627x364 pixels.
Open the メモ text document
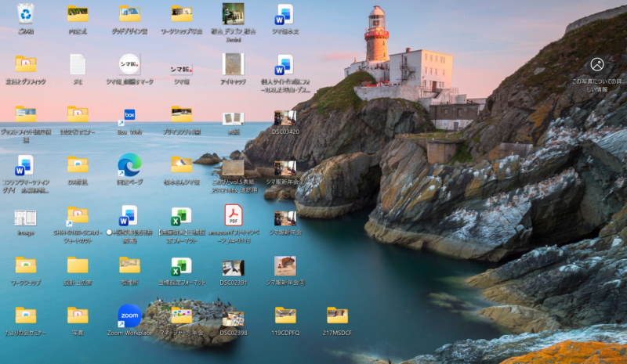pyautogui.click(x=78, y=64)
